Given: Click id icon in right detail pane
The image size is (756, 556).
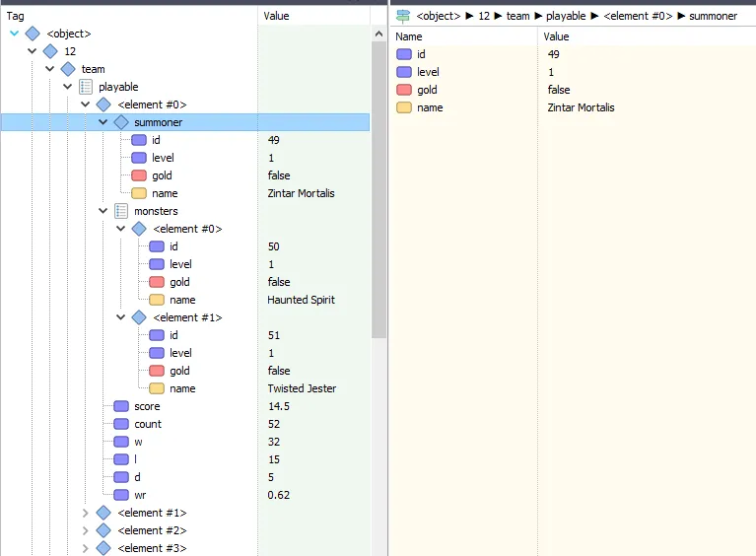Looking at the screenshot, I should tap(404, 54).
